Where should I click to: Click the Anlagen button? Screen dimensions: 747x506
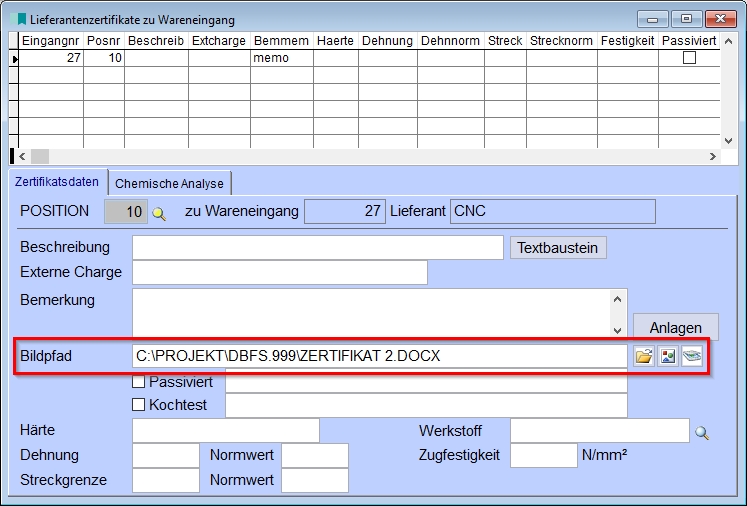(676, 328)
